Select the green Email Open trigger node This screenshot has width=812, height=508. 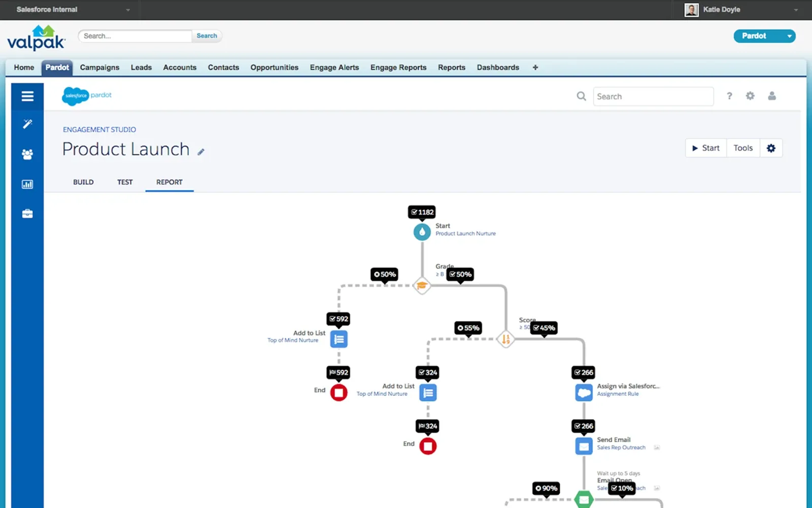tap(584, 499)
